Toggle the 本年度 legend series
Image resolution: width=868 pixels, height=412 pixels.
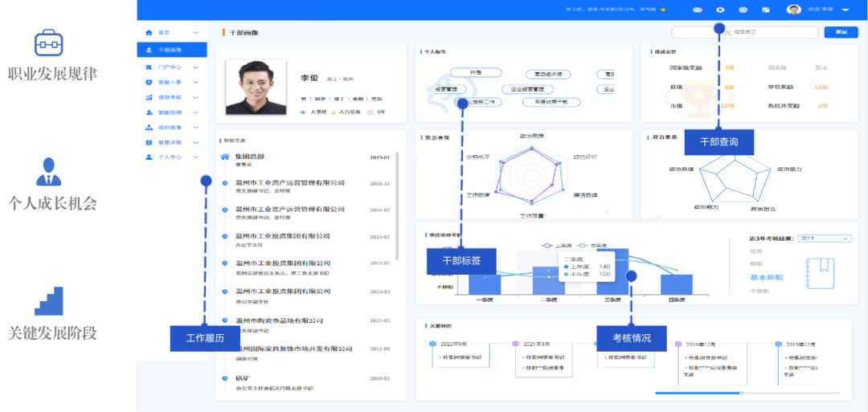click(x=592, y=246)
